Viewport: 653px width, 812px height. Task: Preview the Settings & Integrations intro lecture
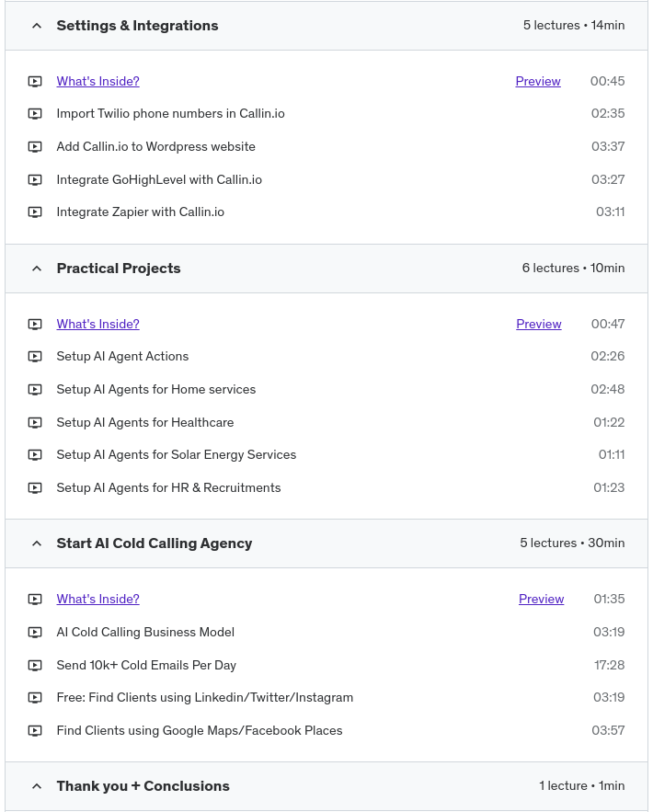(x=538, y=81)
